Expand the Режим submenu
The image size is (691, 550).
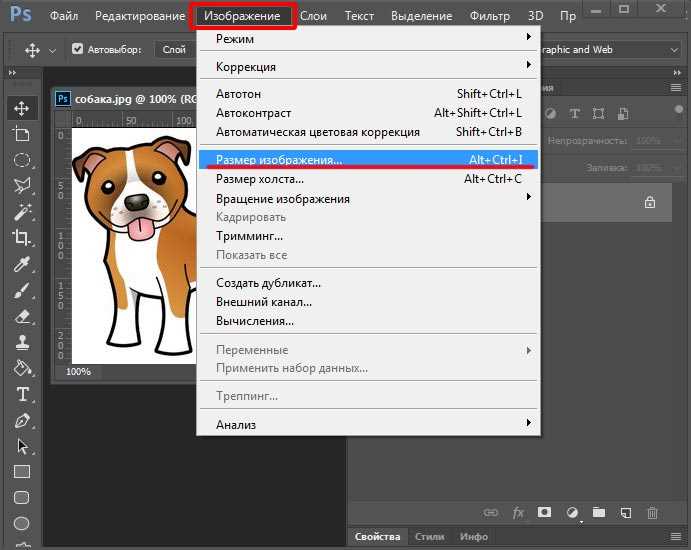click(368, 38)
